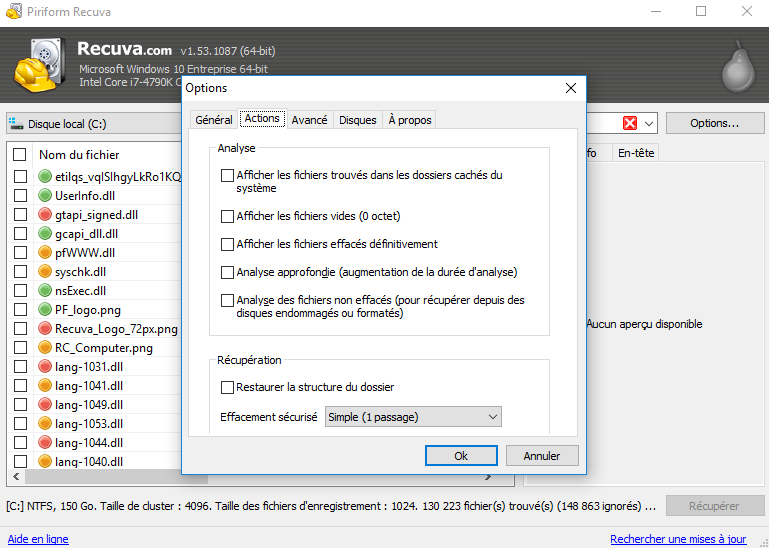The height and width of the screenshot is (548, 769).
Task: Select the Actions tab
Action: 262,118
